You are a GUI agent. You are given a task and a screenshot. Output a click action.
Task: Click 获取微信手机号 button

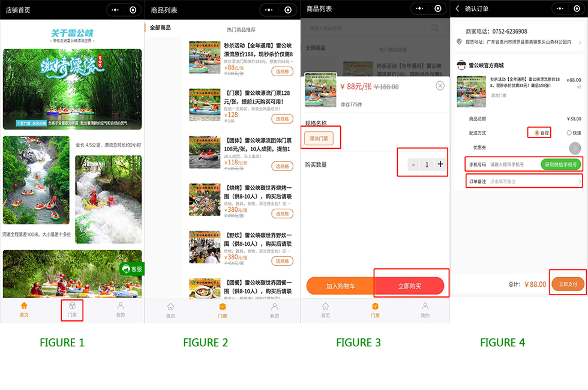tap(561, 164)
